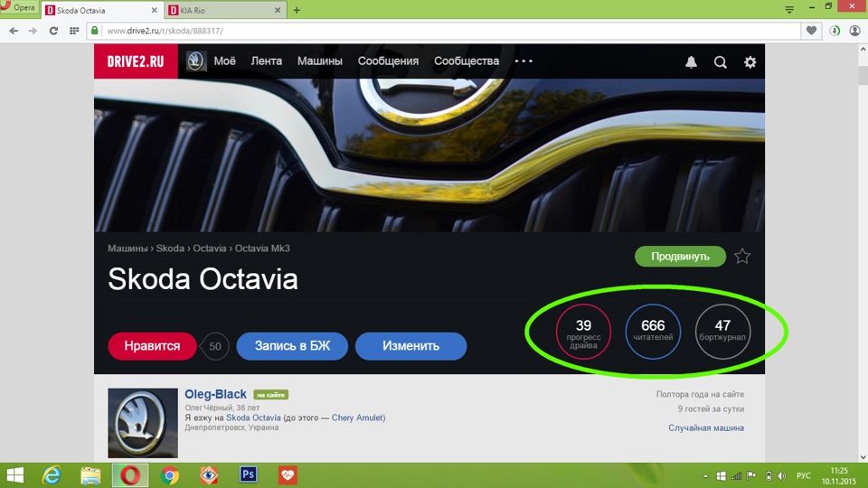Add car to favorites with star icon

click(742, 256)
